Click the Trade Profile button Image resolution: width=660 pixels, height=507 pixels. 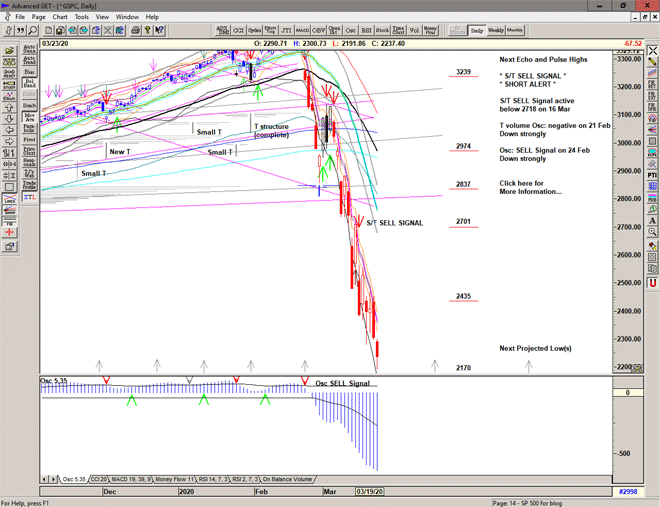[29, 183]
